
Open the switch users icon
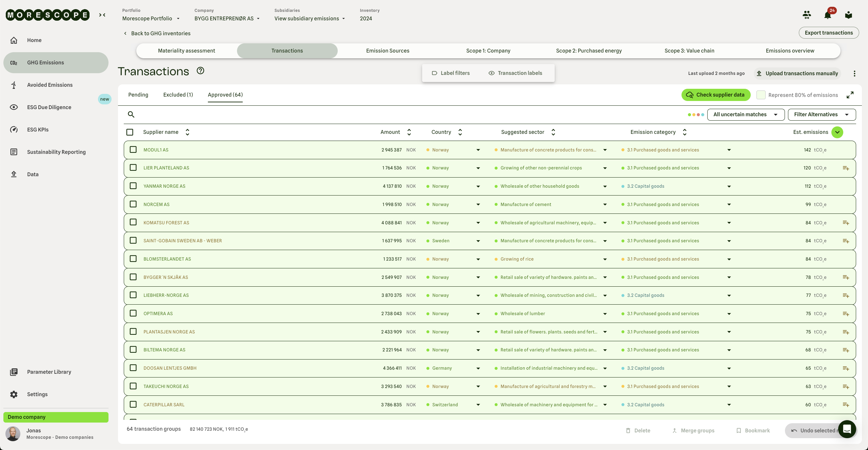point(807,15)
